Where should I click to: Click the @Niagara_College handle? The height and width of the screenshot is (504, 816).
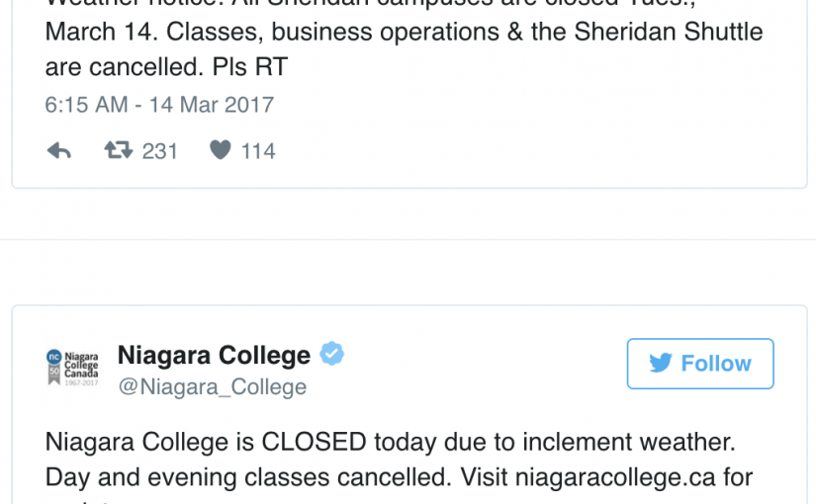coord(212,386)
